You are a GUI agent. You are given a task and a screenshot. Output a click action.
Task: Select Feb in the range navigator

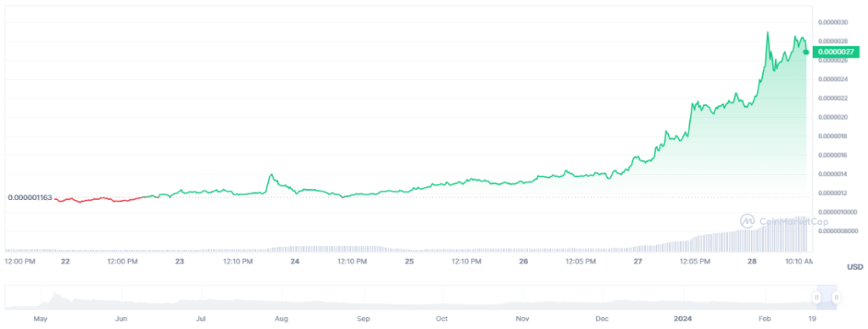point(765,319)
